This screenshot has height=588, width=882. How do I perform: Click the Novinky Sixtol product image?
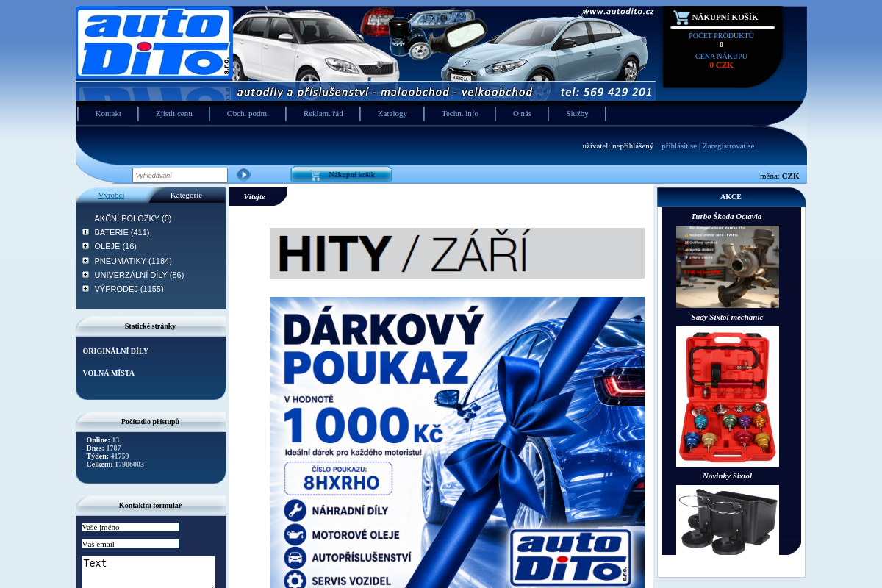(728, 520)
